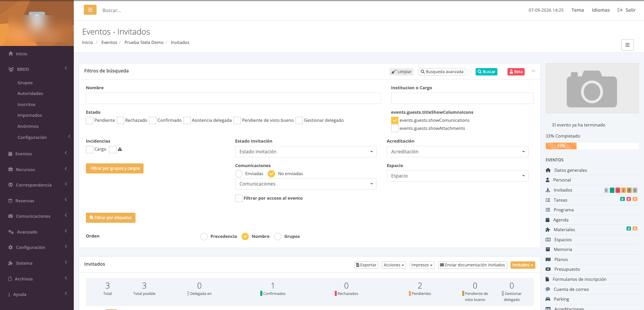
Task: Click the Buscar search button
Action: (486, 72)
